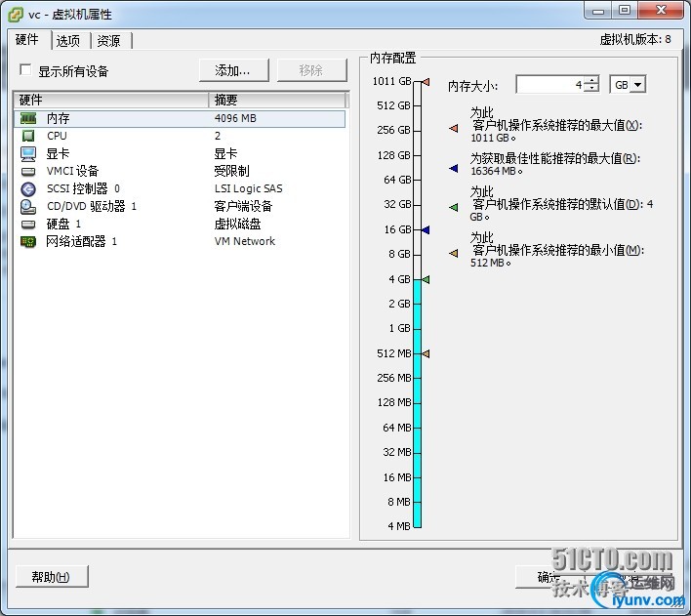Image resolution: width=691 pixels, height=616 pixels.
Task: Click the memory (内存) chip icon
Action: click(28, 118)
